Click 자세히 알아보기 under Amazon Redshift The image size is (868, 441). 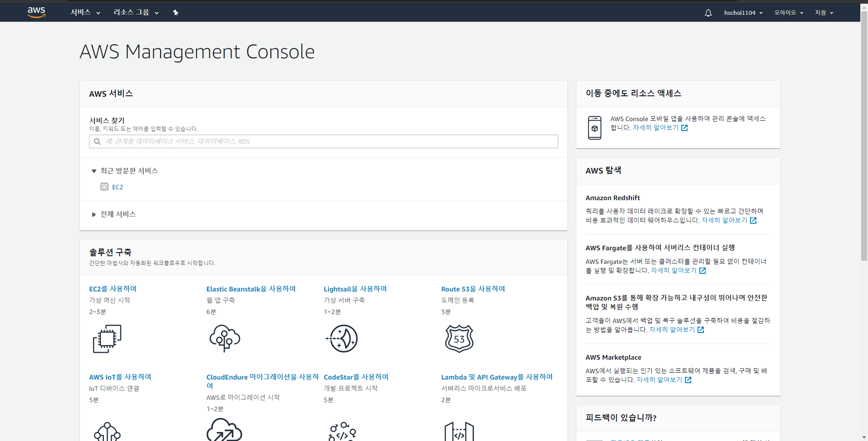click(724, 220)
